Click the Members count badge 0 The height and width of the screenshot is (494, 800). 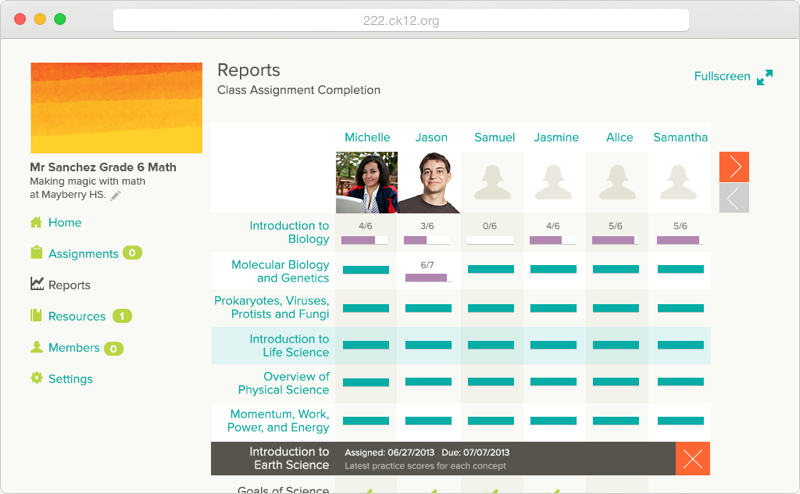point(114,349)
